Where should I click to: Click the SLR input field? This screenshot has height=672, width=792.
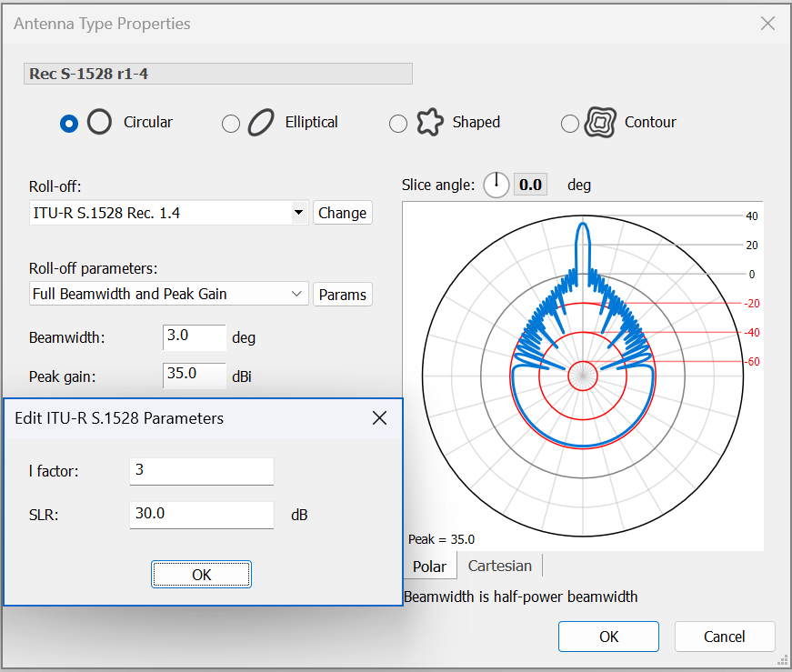pos(202,515)
